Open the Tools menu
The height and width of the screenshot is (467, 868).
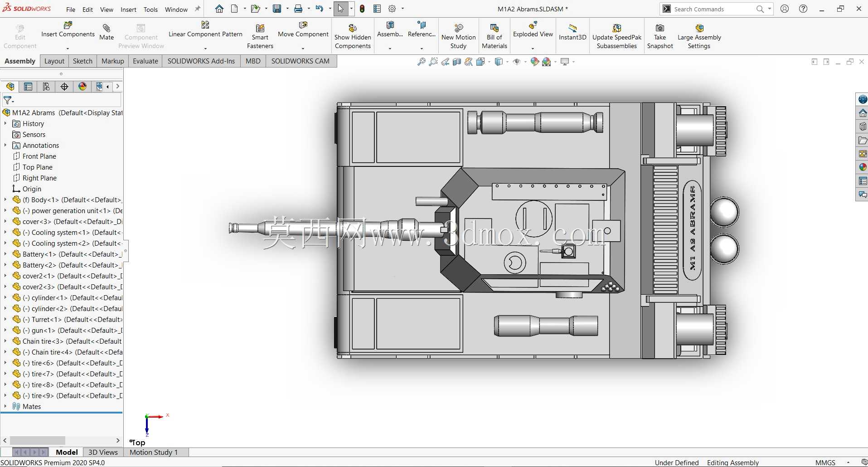tap(150, 9)
